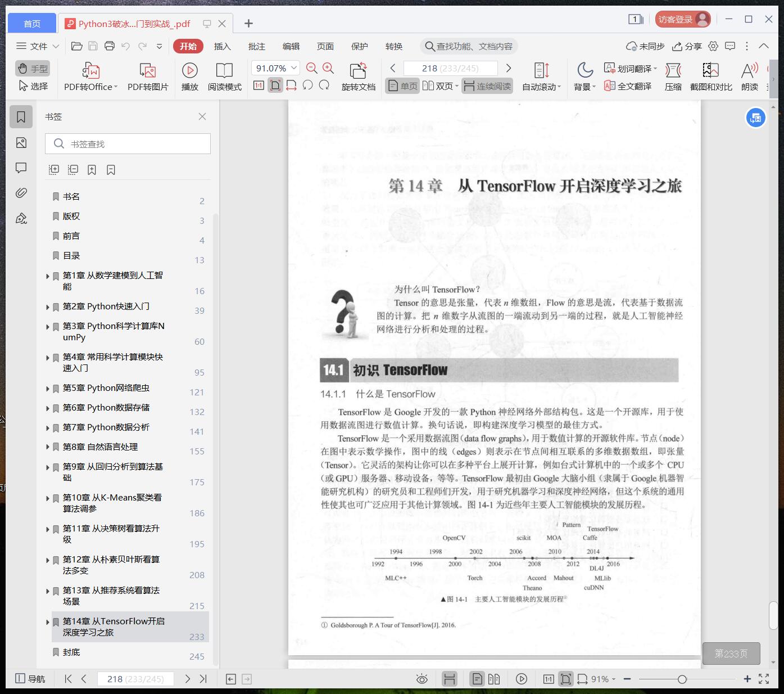Toggle 单页 single page view

tap(402, 86)
